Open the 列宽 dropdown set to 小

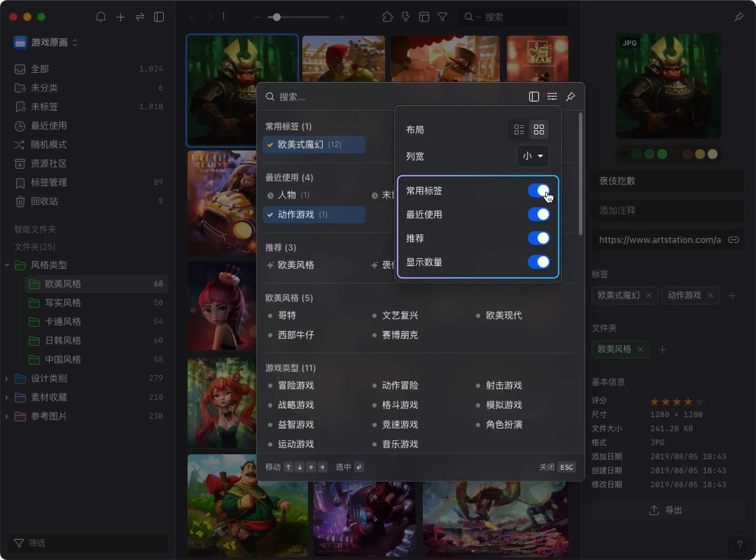pos(533,156)
